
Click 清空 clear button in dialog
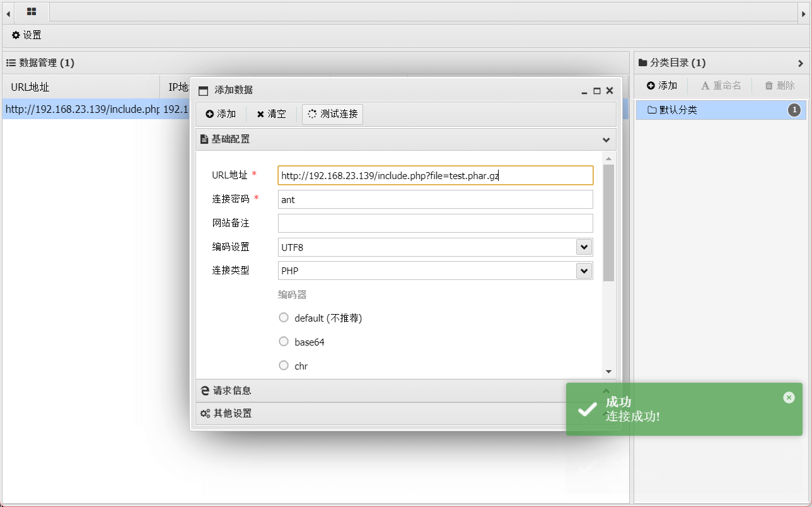coord(271,114)
